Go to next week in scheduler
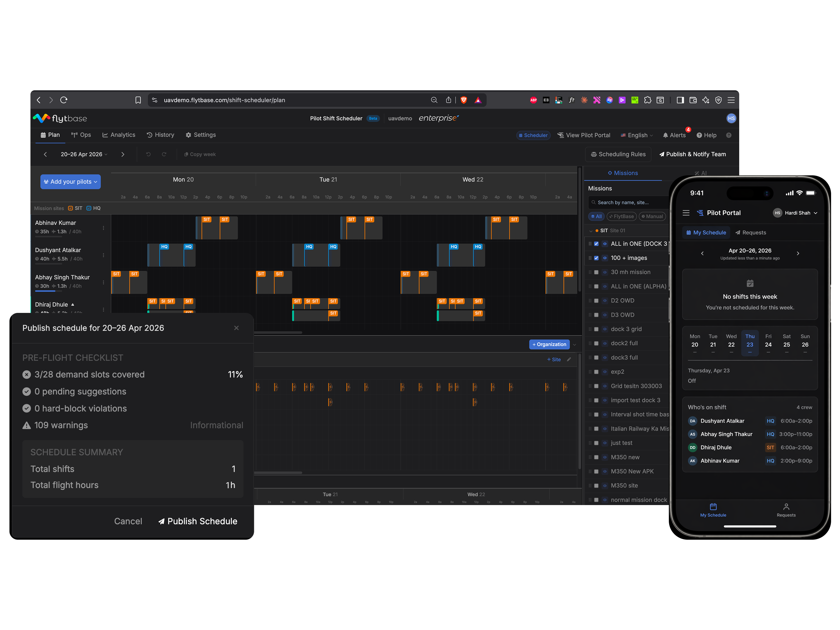This screenshot has height=630, width=840. click(x=123, y=154)
